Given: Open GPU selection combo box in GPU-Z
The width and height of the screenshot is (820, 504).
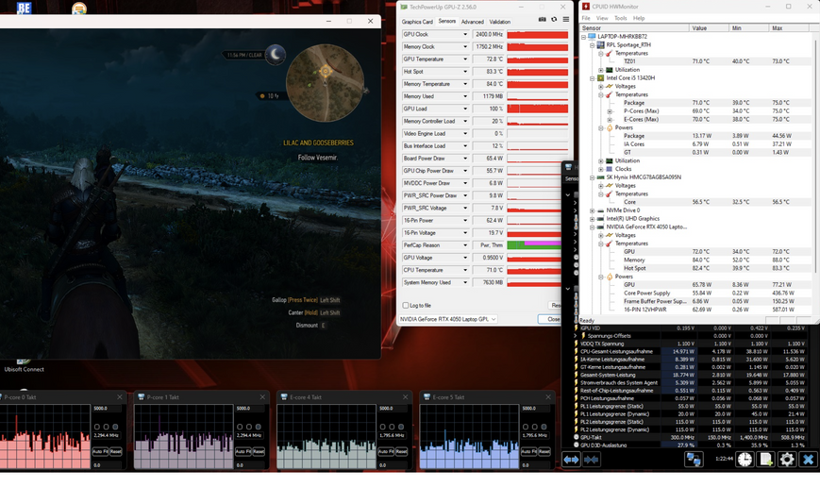Looking at the screenshot, I should 447,319.
